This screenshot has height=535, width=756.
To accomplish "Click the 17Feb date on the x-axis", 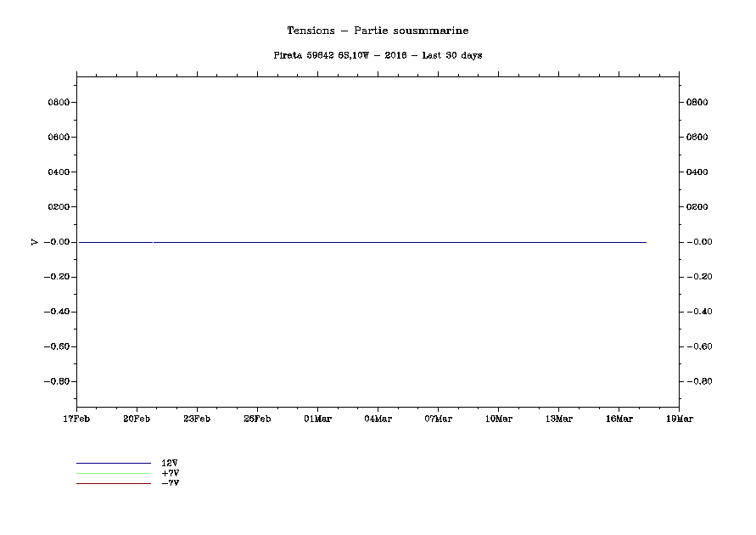I will coord(76,419).
